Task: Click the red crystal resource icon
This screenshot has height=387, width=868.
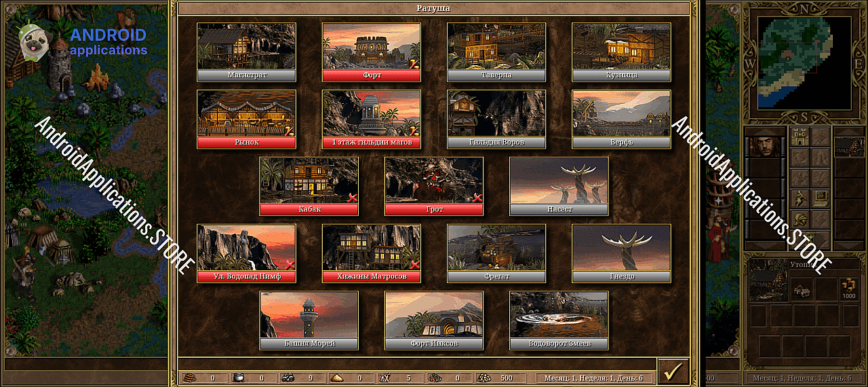Action: 386,378
